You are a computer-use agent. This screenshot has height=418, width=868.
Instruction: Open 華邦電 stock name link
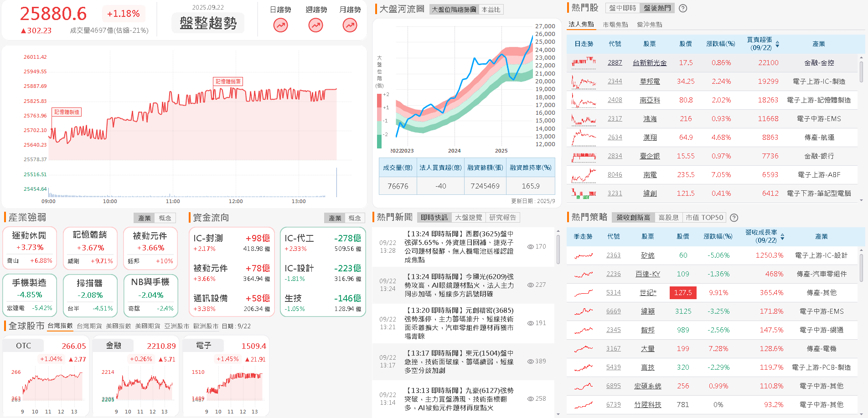(650, 82)
